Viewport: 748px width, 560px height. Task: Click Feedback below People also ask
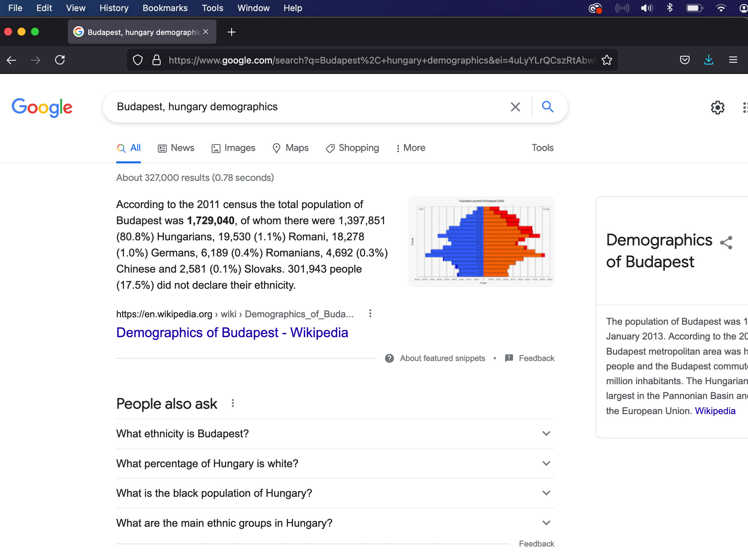(x=536, y=544)
